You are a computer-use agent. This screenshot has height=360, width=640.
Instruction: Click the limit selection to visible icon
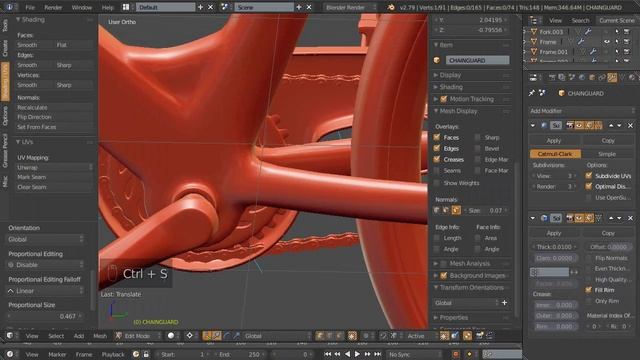pos(352,336)
